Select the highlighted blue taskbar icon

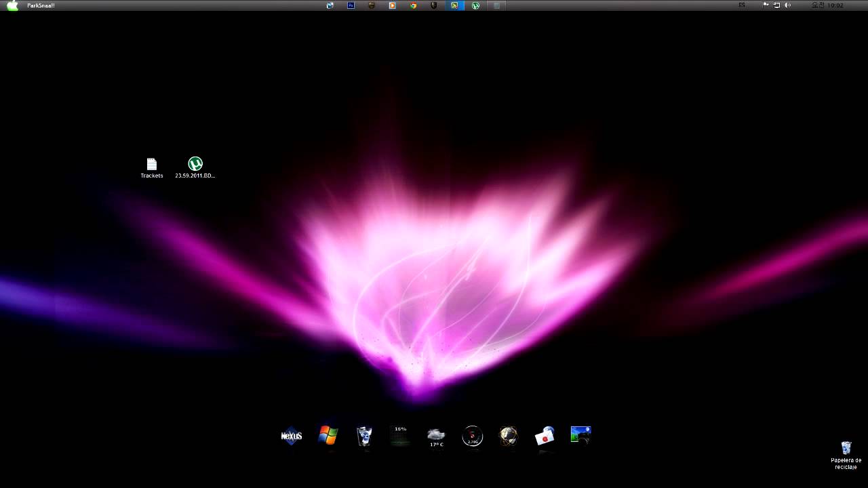(x=454, y=5)
